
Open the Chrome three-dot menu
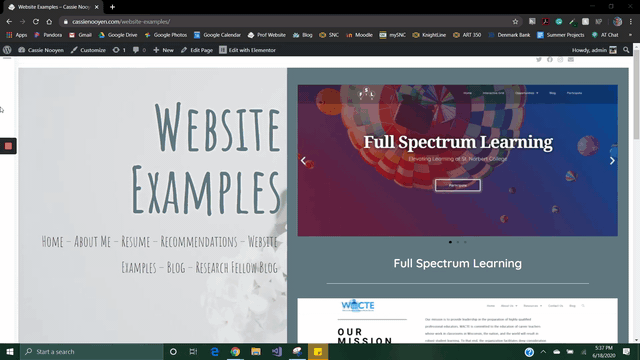pyautogui.click(x=631, y=22)
